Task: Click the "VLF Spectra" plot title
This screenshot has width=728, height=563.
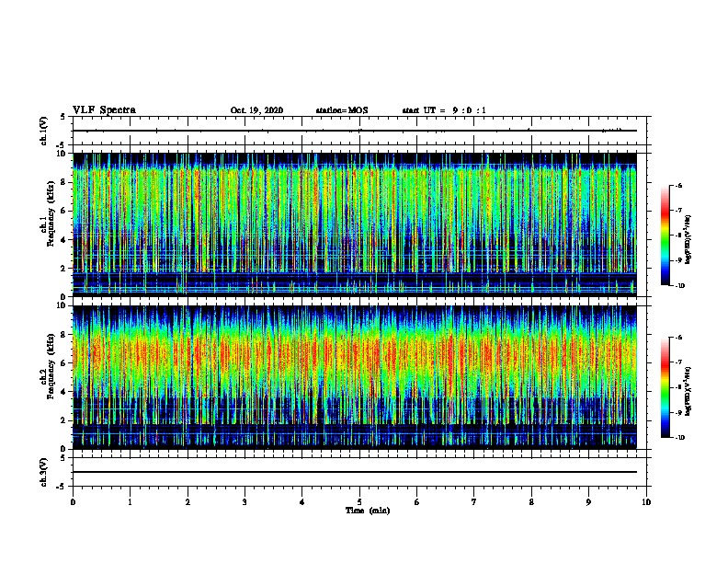Action: tap(104, 110)
